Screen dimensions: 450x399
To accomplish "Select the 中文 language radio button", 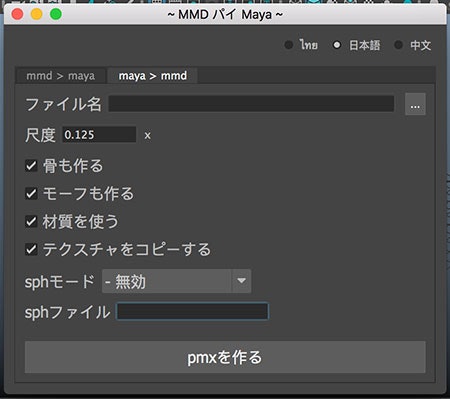I will tap(398, 45).
